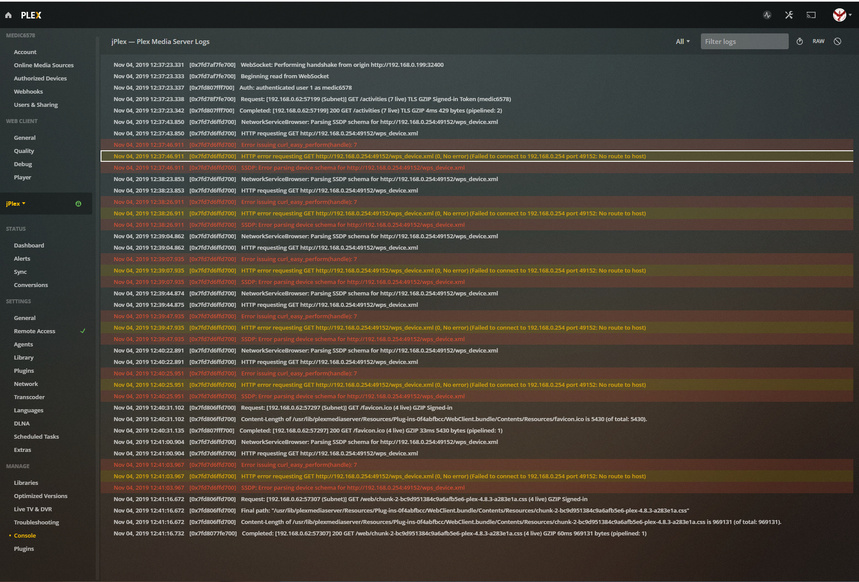The image size is (859, 582).
Task: Select the WebSocket Performing handshake log line
Action: tap(477, 65)
